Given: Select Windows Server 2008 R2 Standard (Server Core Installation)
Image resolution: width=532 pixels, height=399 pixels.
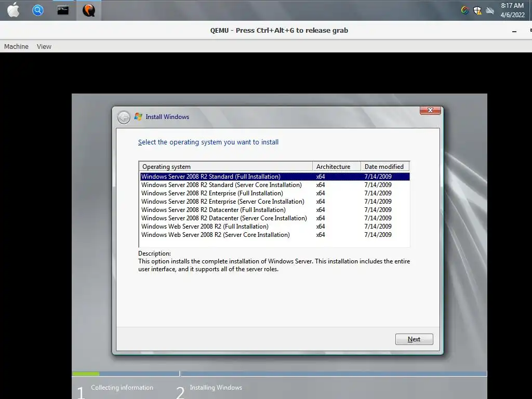Looking at the screenshot, I should (x=275, y=185).
